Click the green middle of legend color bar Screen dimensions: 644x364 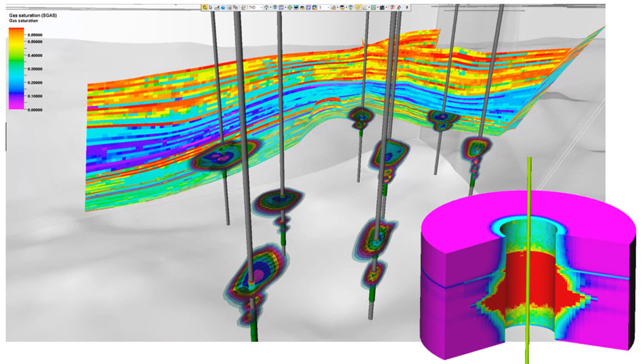tap(17, 62)
